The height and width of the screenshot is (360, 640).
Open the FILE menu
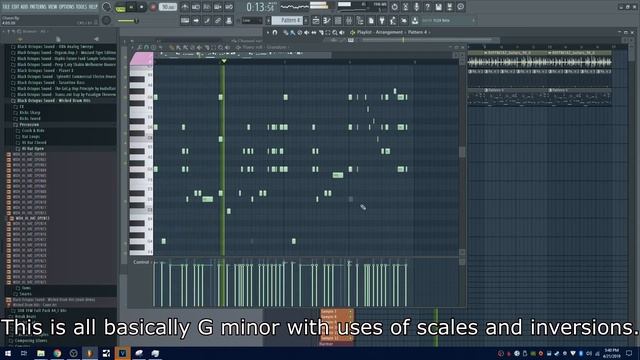pyautogui.click(x=6, y=7)
